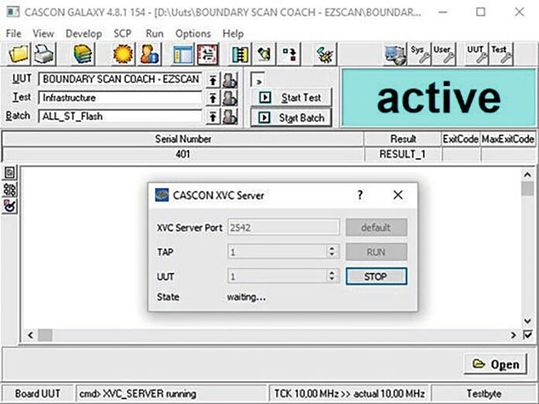Screen dimensions: 539x404
Task: Click the XVC Server Port field
Action: (284, 227)
